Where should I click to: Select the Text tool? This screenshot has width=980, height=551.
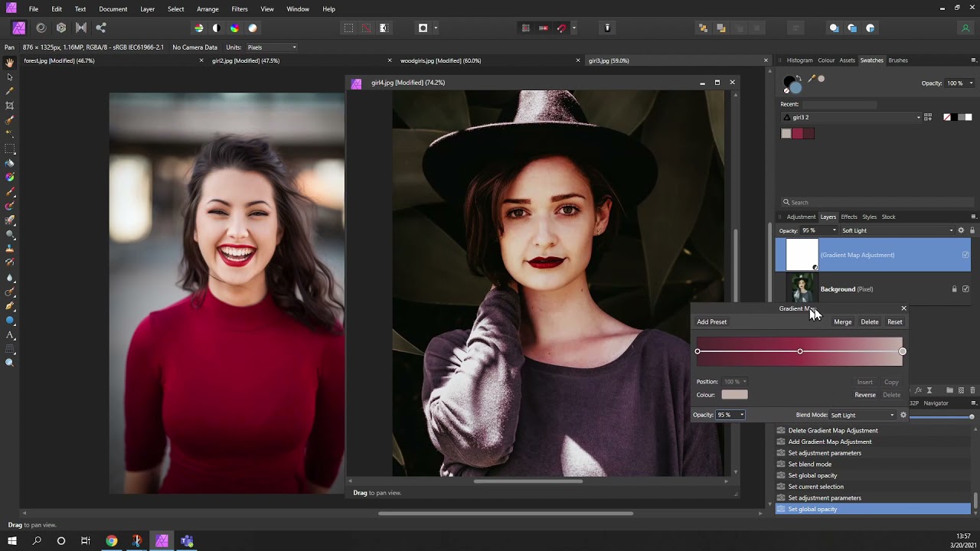[9, 334]
